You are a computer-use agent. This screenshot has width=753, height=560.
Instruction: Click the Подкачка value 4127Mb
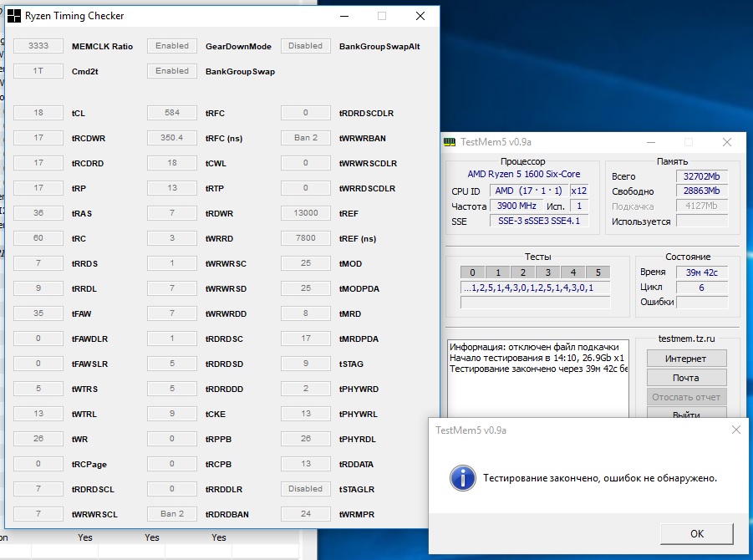tap(702, 206)
